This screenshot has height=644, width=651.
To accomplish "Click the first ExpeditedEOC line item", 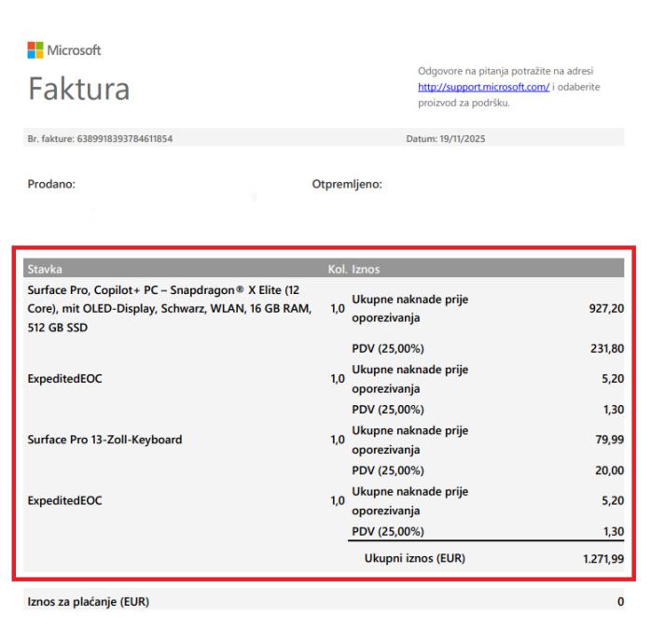I will pos(64,379).
